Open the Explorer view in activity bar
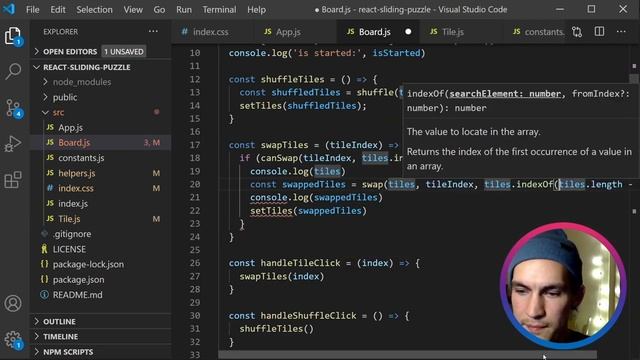This screenshot has width=640, height=360. click(x=13, y=36)
